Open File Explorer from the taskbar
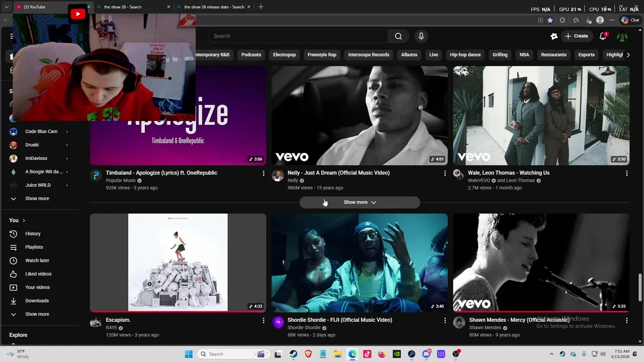The image size is (644, 362). point(338,354)
